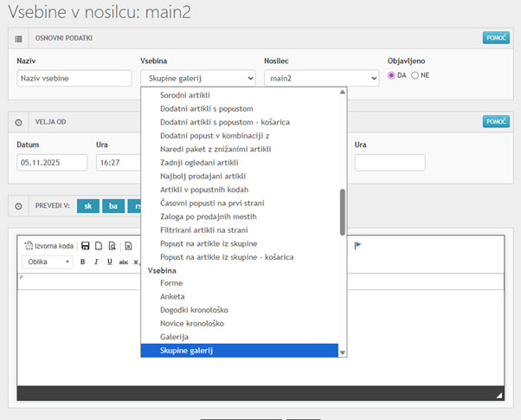Screen dimensions: 521x420
Task: Select Novice kronološko option in list
Action: click(x=192, y=323)
